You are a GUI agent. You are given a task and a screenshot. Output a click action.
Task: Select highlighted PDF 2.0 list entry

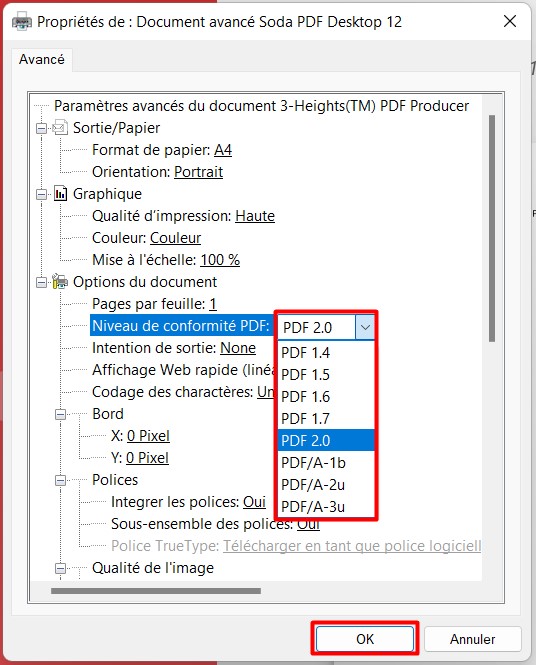point(326,440)
